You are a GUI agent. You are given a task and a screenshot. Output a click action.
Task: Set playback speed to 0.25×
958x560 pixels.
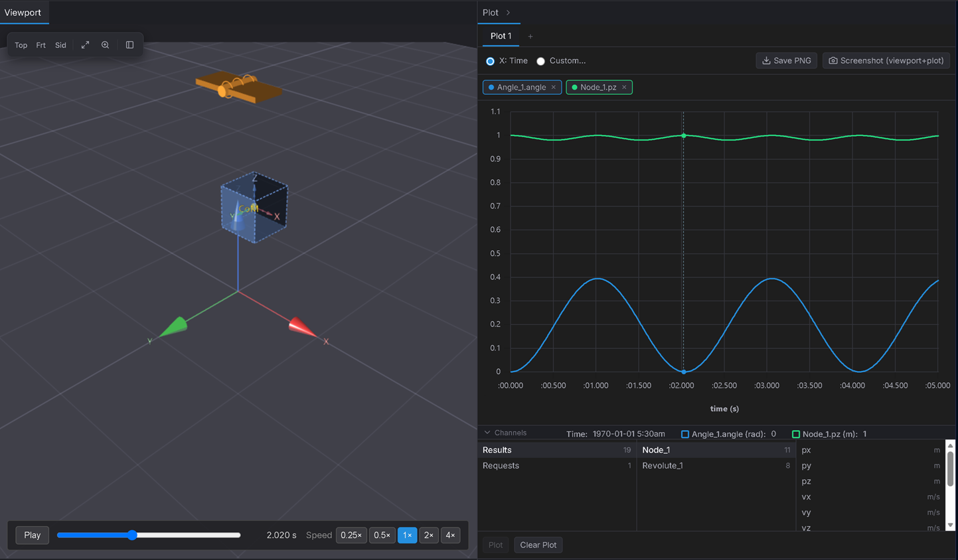351,535
